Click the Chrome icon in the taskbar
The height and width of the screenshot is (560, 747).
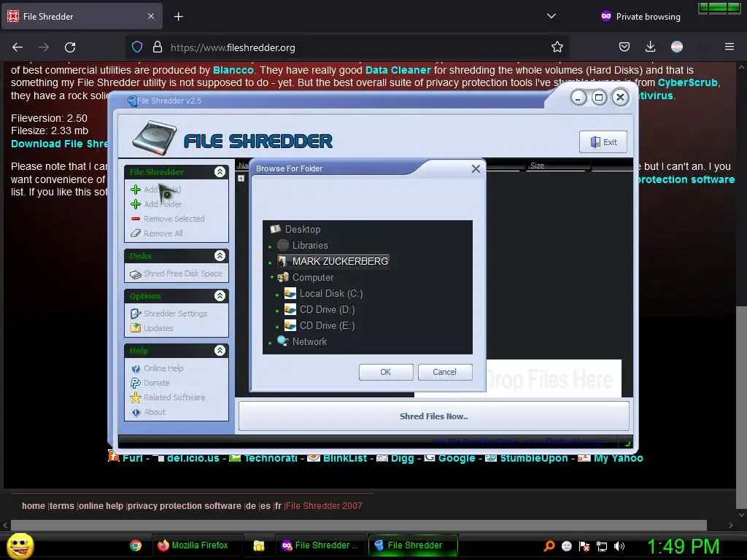click(136, 545)
